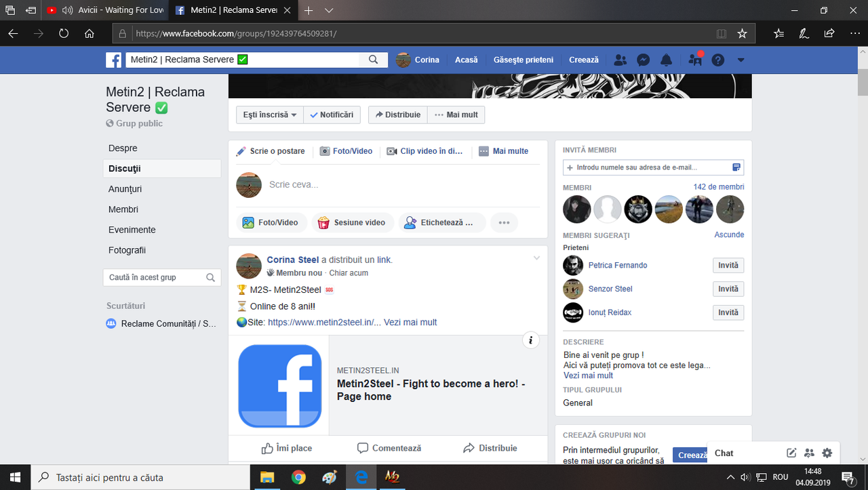This screenshot has width=868, height=490.
Task: Invite Senzor Steel to the group
Action: (728, 289)
